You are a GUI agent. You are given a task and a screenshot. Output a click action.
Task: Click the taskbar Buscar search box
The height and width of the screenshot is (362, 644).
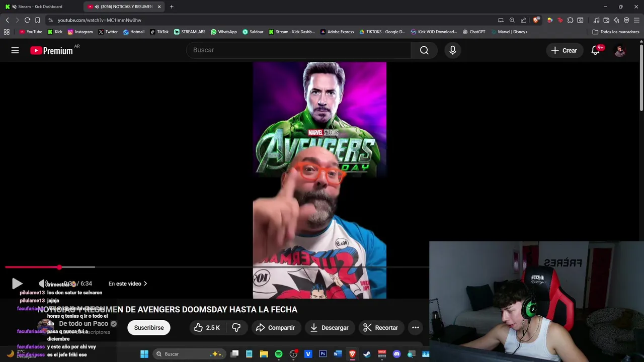coord(189,354)
